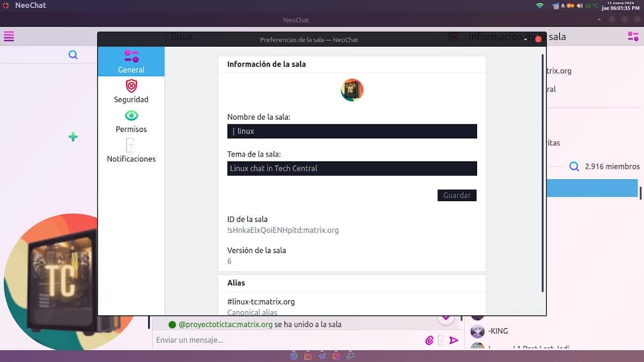Click the volume speaker icon in tray
644x362 pixels.
coord(580,5)
